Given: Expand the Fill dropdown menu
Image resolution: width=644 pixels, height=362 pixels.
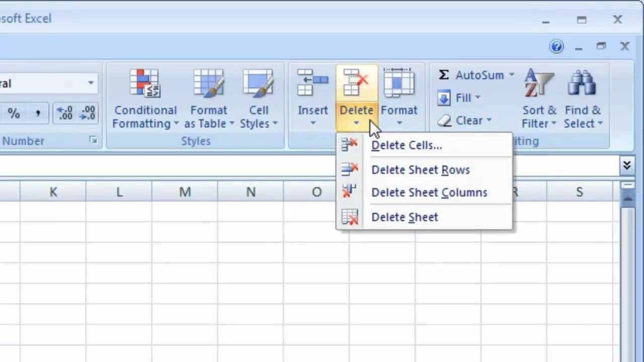Looking at the screenshot, I should click(x=477, y=98).
